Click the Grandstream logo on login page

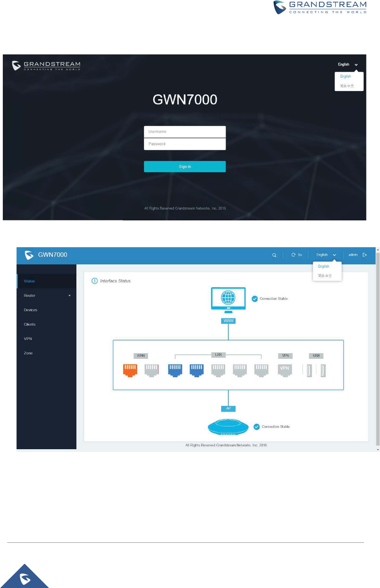(46, 65)
